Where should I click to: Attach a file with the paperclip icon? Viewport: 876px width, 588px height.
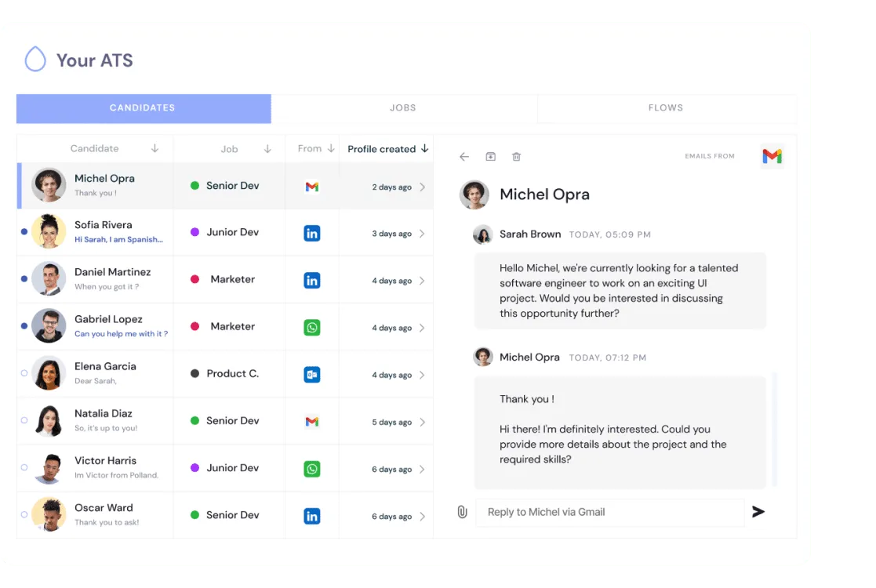tap(462, 511)
